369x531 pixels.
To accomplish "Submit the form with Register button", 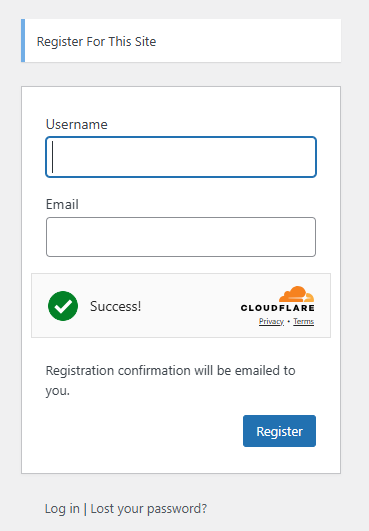I will click(279, 431).
